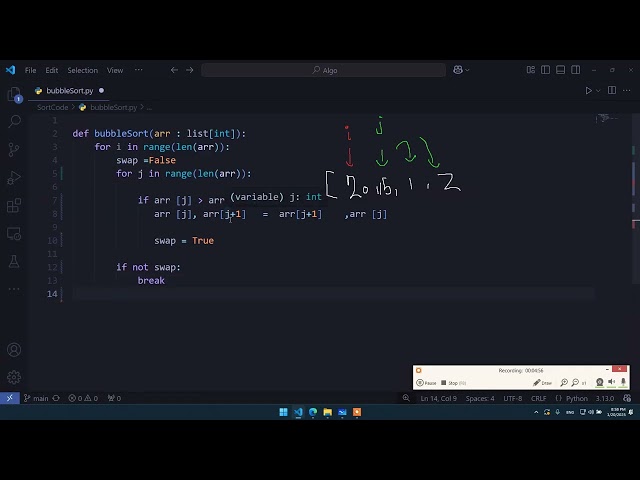Click the zoom status bar icon
The width and height of the screenshot is (640, 480).
pyautogui.click(x=406, y=398)
